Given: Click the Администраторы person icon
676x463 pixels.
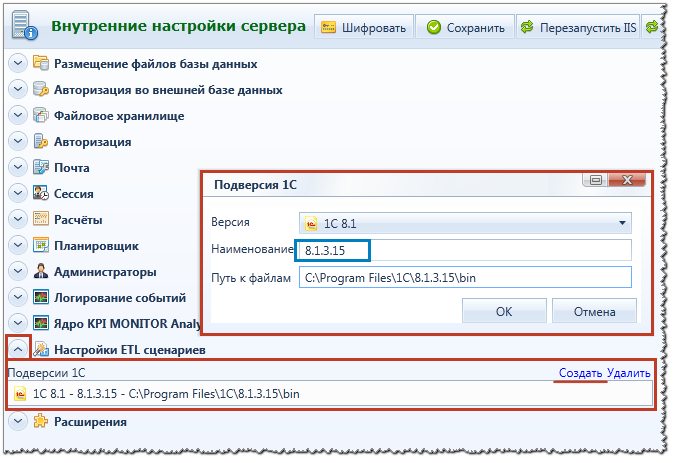Looking at the screenshot, I should click(41, 271).
